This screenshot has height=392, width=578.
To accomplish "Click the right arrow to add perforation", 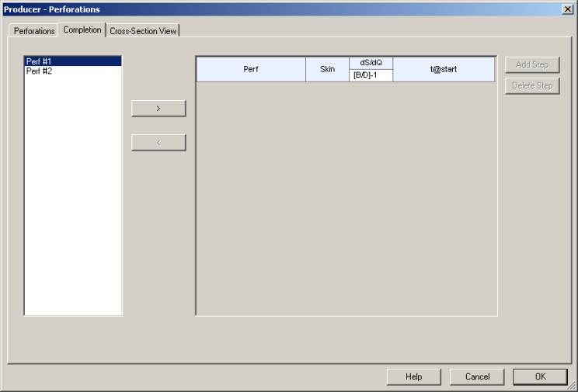I will click(x=158, y=109).
